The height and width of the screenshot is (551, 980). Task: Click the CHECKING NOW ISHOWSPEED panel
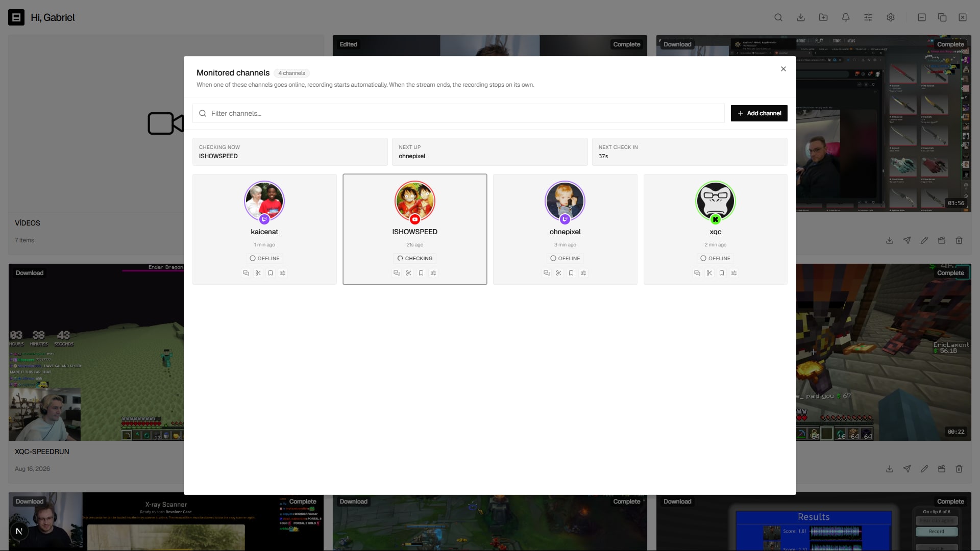tap(290, 152)
